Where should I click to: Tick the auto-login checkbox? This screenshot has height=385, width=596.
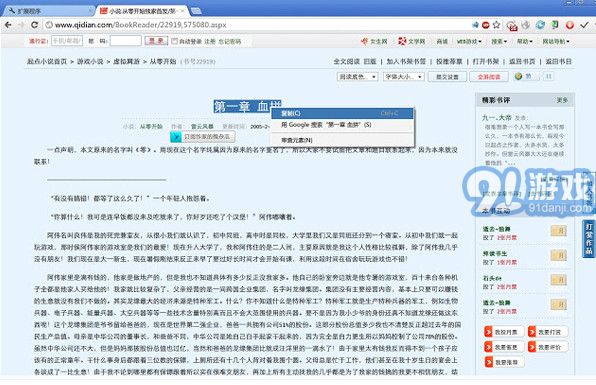tap(174, 41)
